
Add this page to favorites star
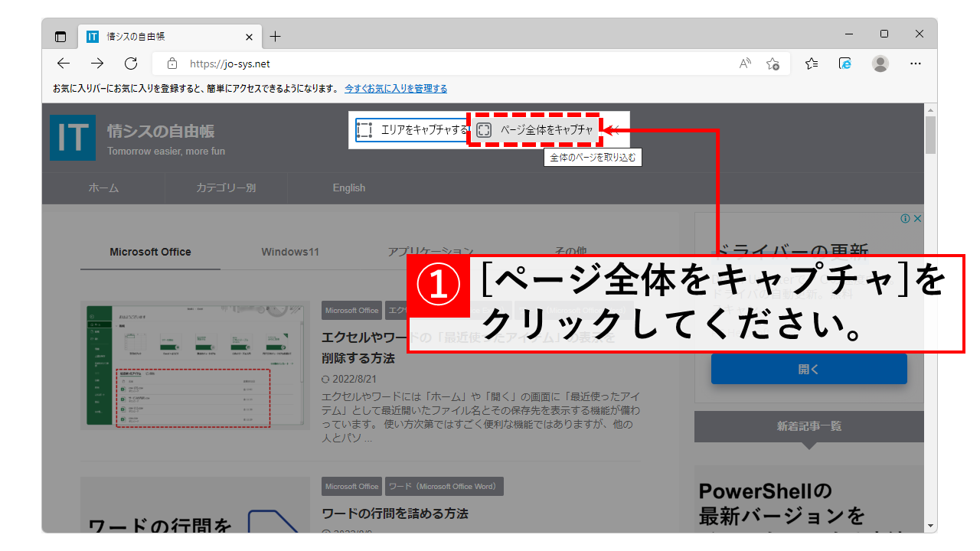click(773, 64)
